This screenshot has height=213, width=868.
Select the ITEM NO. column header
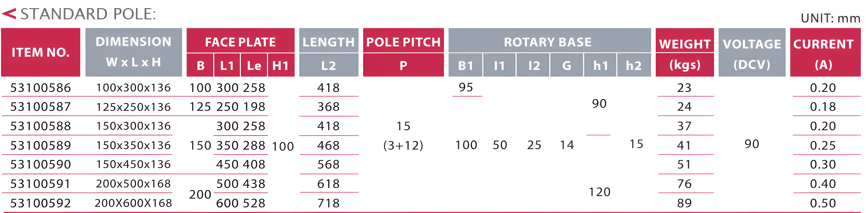pos(40,52)
